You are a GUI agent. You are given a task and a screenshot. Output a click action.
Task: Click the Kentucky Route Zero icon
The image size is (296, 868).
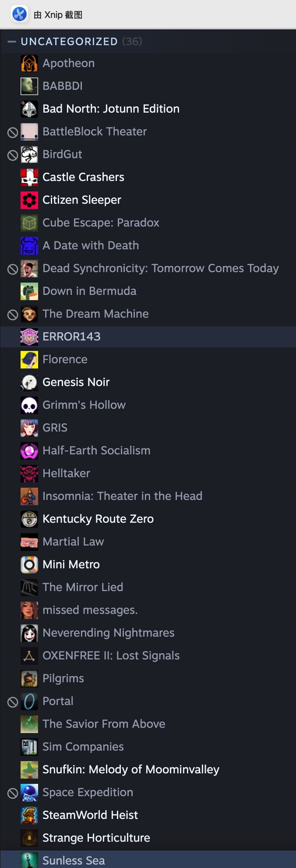[29, 519]
